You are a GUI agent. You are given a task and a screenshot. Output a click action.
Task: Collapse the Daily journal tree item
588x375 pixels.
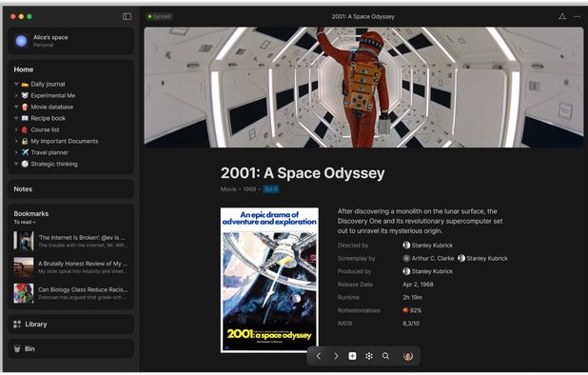click(x=16, y=84)
